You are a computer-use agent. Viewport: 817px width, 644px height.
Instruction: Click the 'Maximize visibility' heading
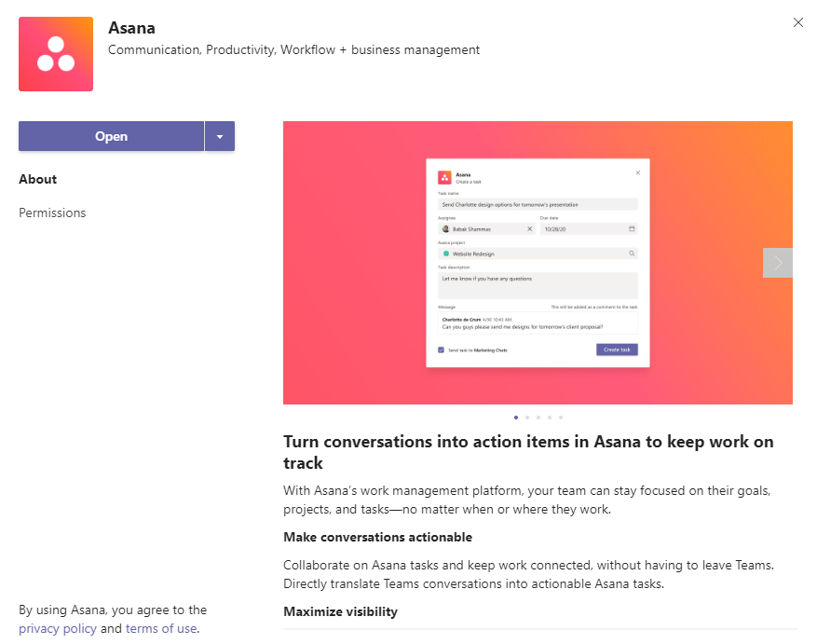tap(340, 611)
